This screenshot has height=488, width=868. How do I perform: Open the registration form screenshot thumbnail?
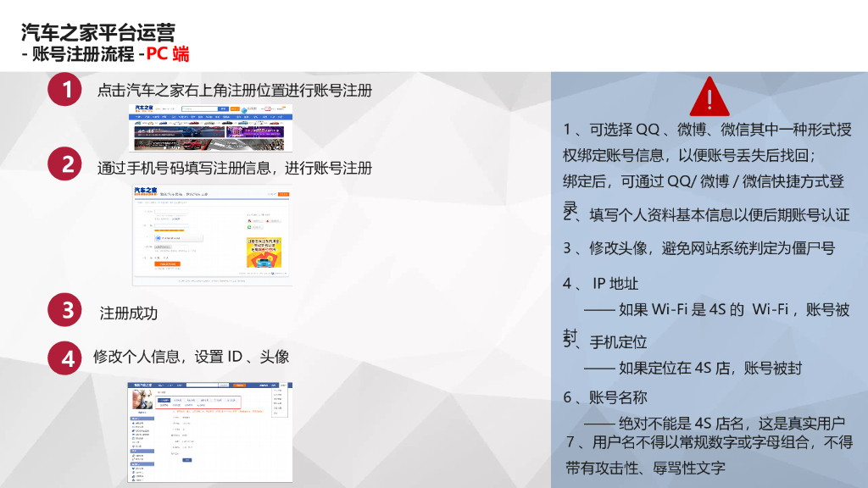tap(212, 236)
